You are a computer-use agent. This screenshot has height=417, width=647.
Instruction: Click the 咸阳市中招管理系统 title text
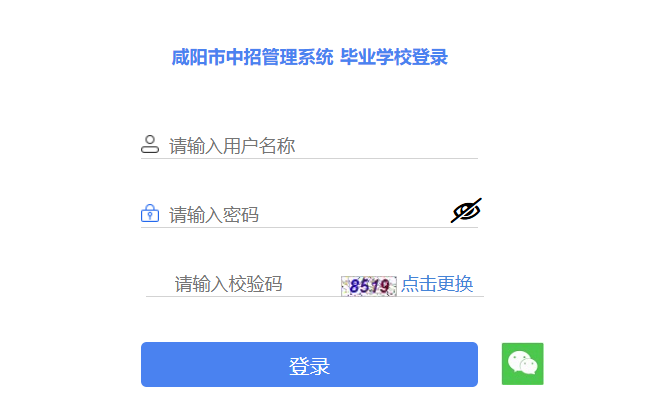252,57
